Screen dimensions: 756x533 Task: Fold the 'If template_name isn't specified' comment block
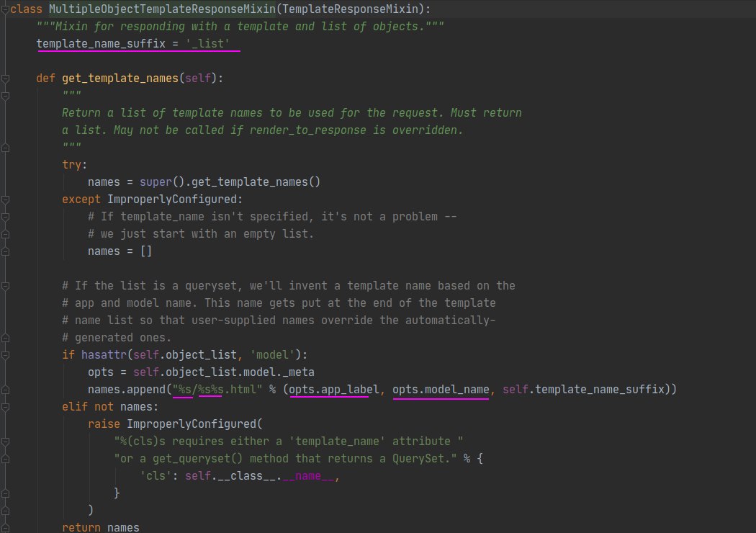click(5, 217)
